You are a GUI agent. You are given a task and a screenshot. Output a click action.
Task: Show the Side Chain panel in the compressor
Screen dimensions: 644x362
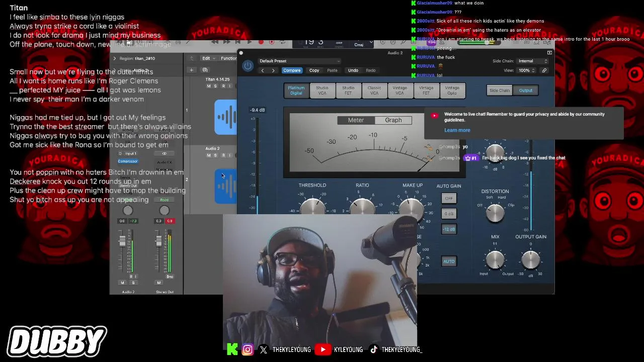pos(500,90)
